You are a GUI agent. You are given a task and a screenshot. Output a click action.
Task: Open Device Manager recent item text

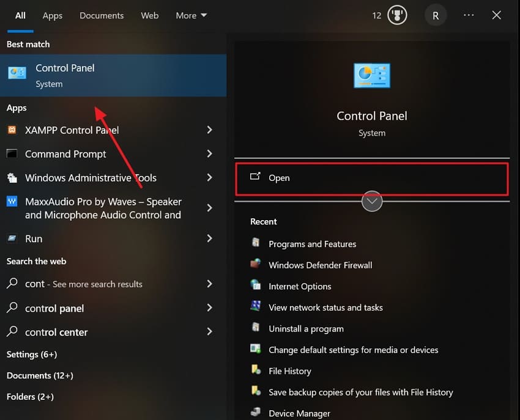click(x=300, y=413)
